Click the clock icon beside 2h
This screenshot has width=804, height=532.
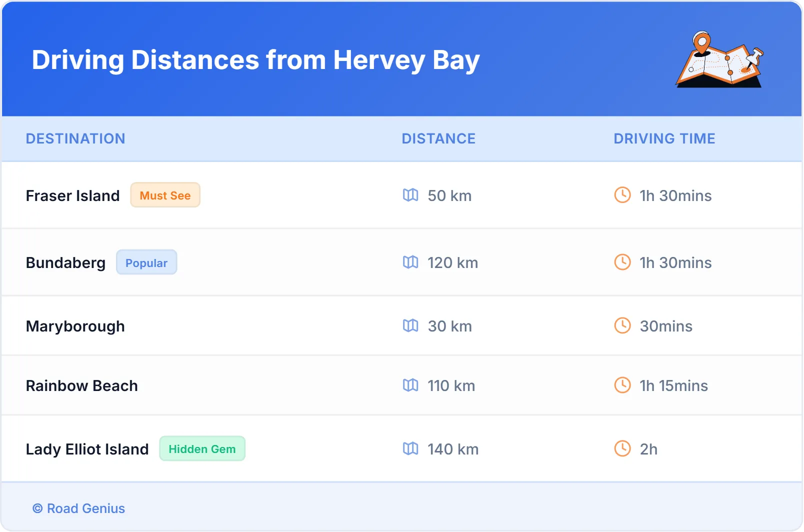(622, 448)
